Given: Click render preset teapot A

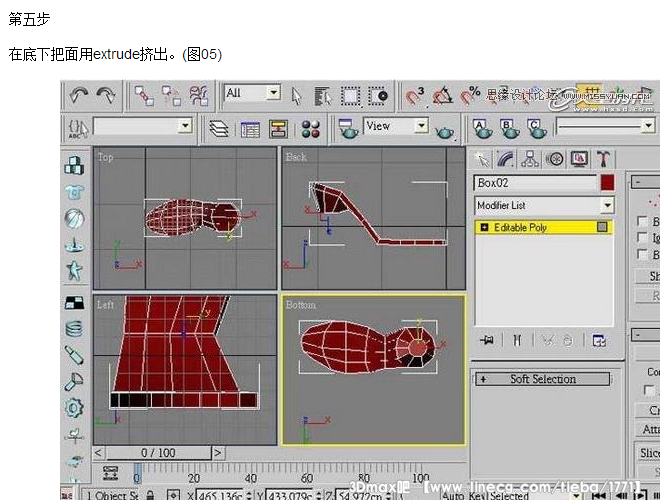Looking at the screenshot, I should click(x=482, y=129).
